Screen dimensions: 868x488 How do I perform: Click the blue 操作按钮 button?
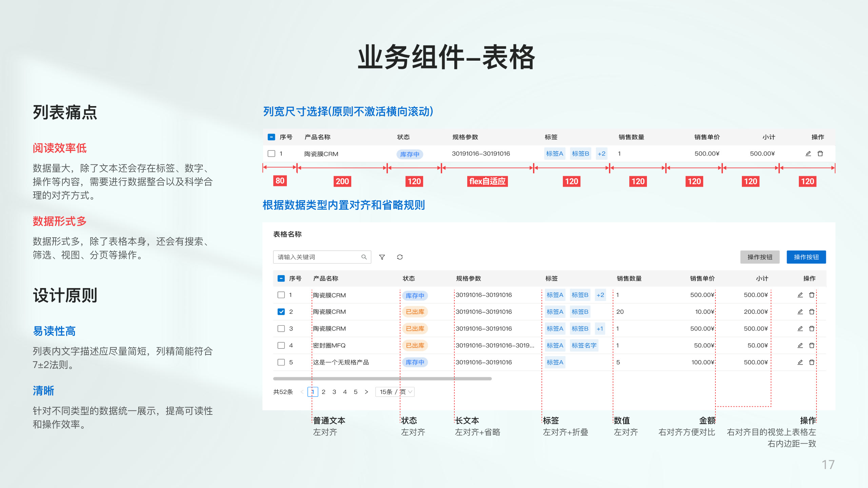[806, 257]
